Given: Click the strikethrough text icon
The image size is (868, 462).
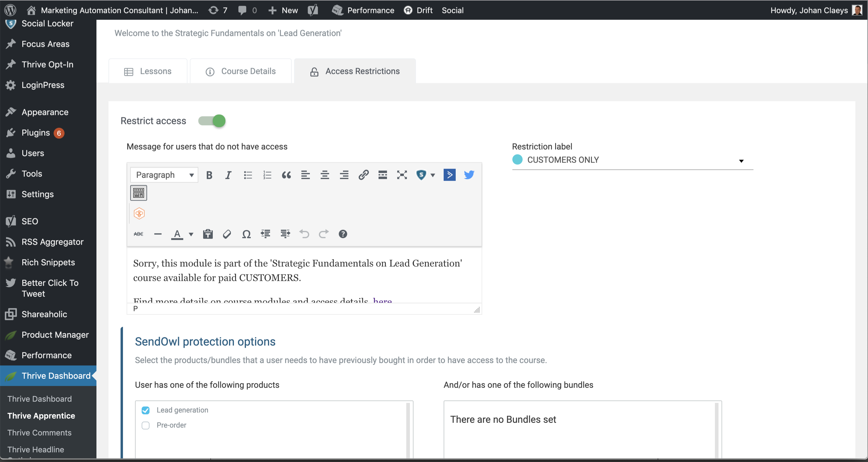Looking at the screenshot, I should (139, 234).
